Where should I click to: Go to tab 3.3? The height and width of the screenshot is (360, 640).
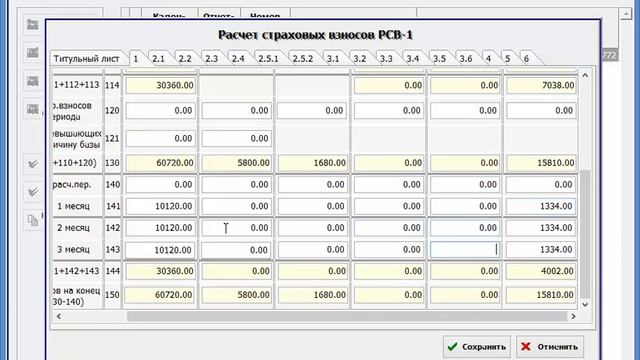click(386, 59)
